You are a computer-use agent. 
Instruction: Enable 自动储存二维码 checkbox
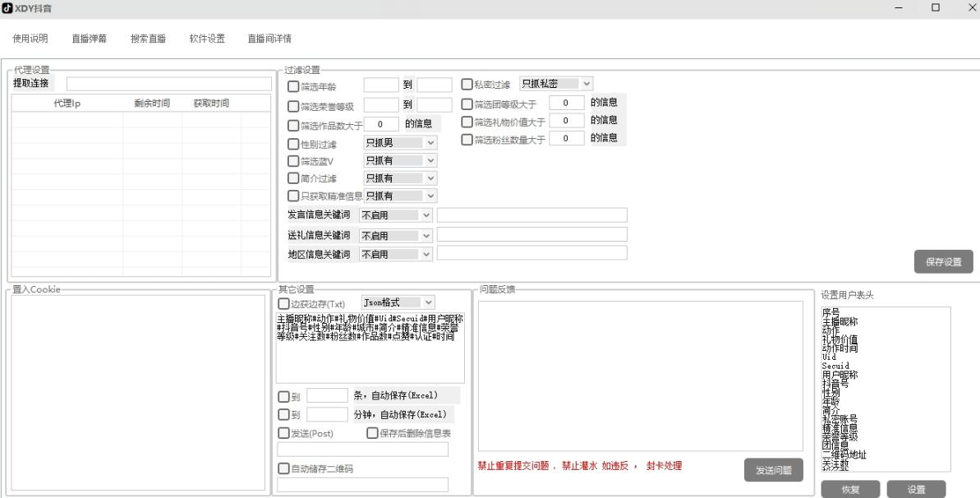284,469
